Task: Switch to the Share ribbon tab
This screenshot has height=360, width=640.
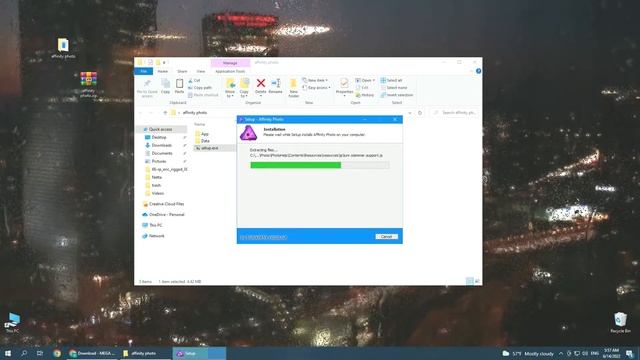Action: tap(182, 71)
